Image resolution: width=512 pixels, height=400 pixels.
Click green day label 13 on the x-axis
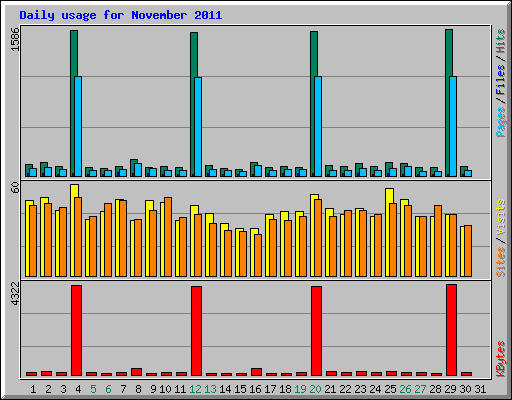coord(210,389)
